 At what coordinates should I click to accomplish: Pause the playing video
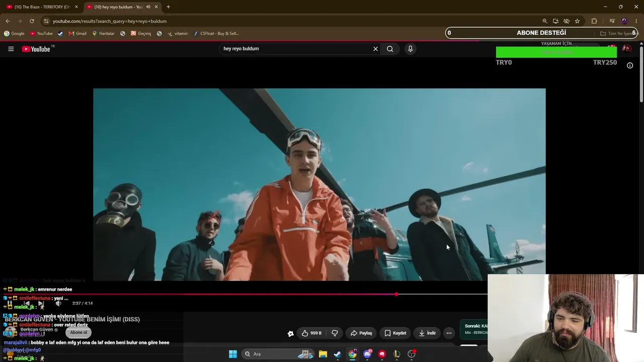[x=10, y=304]
